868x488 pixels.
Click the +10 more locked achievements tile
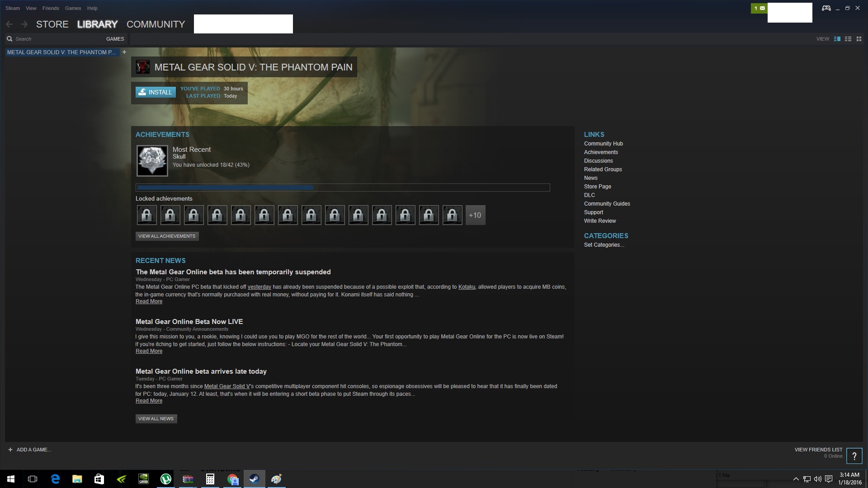(x=475, y=215)
